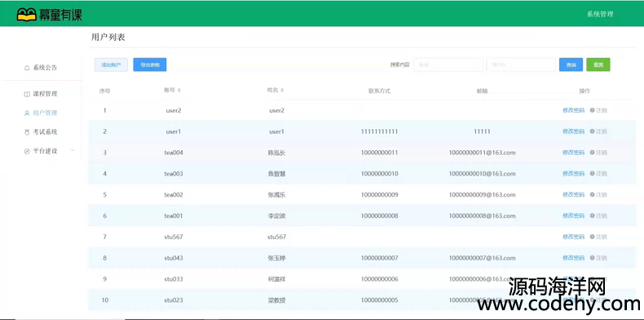
Task: Click the book icon beside 课程管理
Action: 27,94
